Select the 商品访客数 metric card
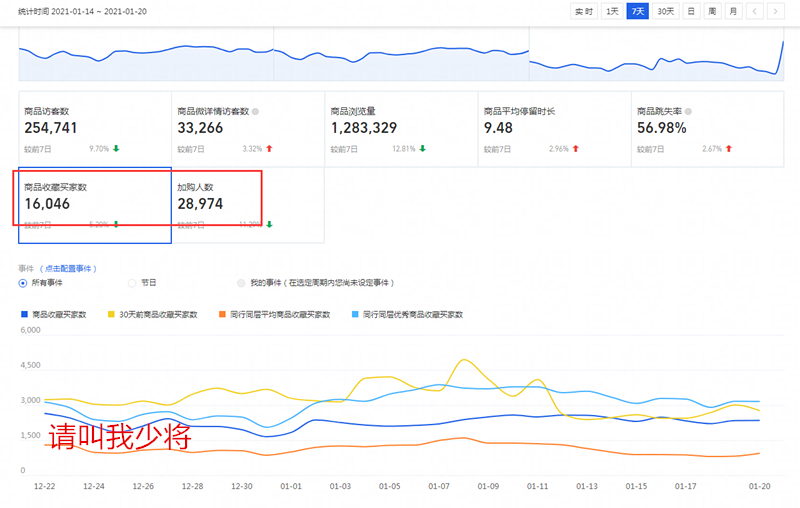The image size is (800, 508). pyautogui.click(x=95, y=129)
